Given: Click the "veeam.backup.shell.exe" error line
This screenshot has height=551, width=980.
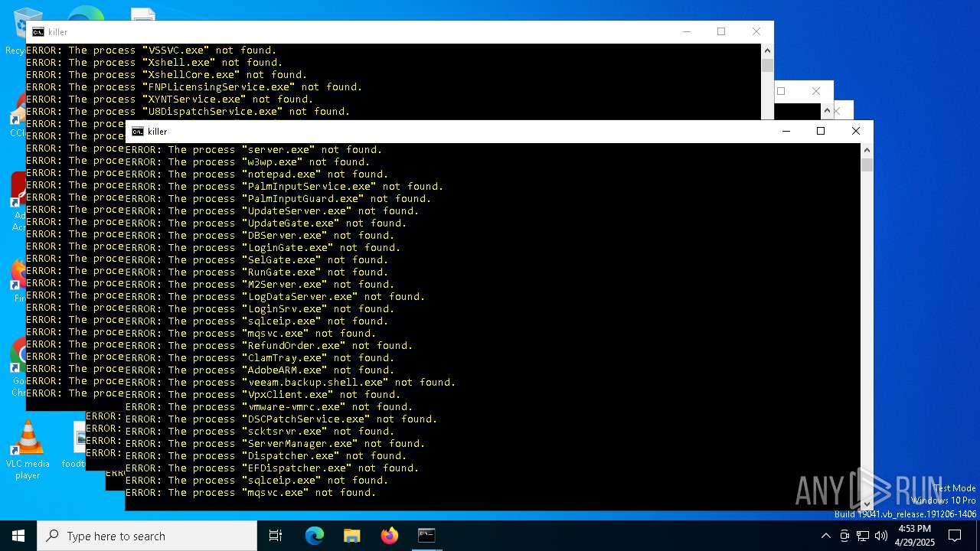Looking at the screenshot, I should point(291,383).
